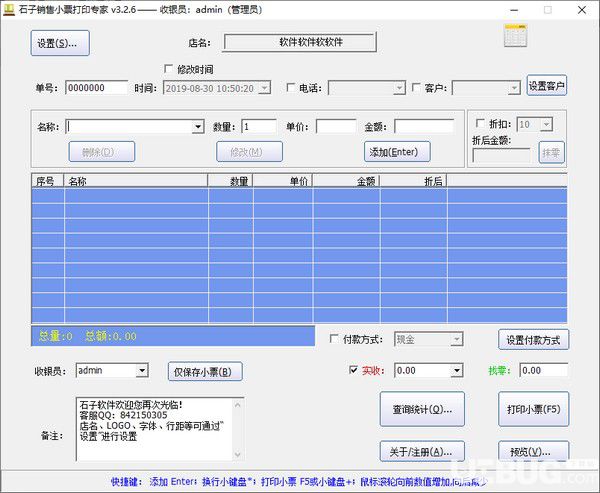Click the 找零 change field
The image size is (600, 493).
543,371
